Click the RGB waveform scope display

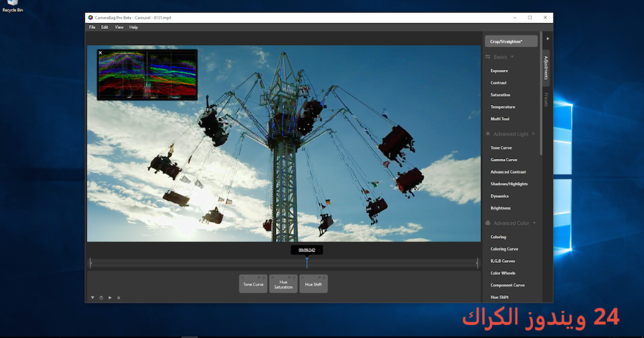pos(147,75)
